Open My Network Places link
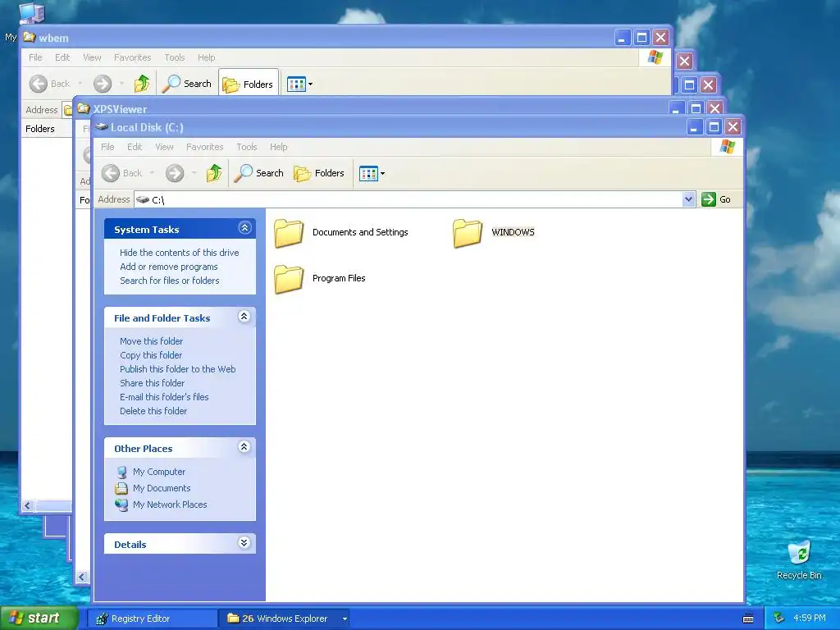 point(170,504)
